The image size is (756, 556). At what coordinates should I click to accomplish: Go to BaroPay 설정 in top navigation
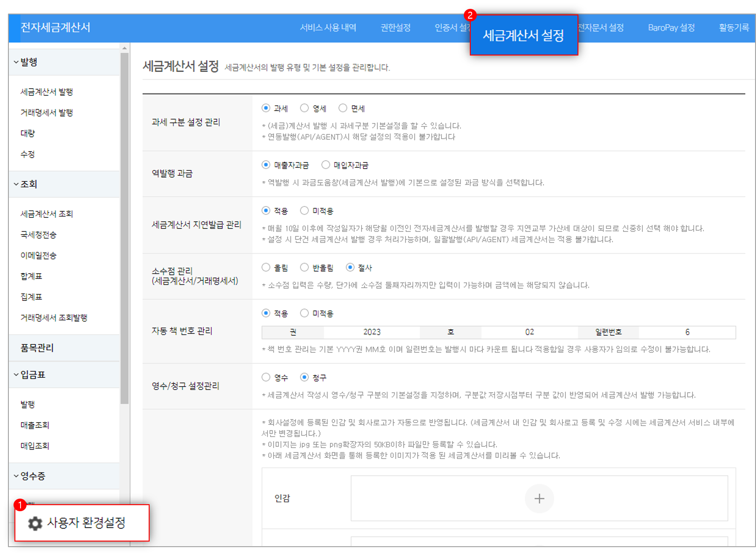coord(671,28)
